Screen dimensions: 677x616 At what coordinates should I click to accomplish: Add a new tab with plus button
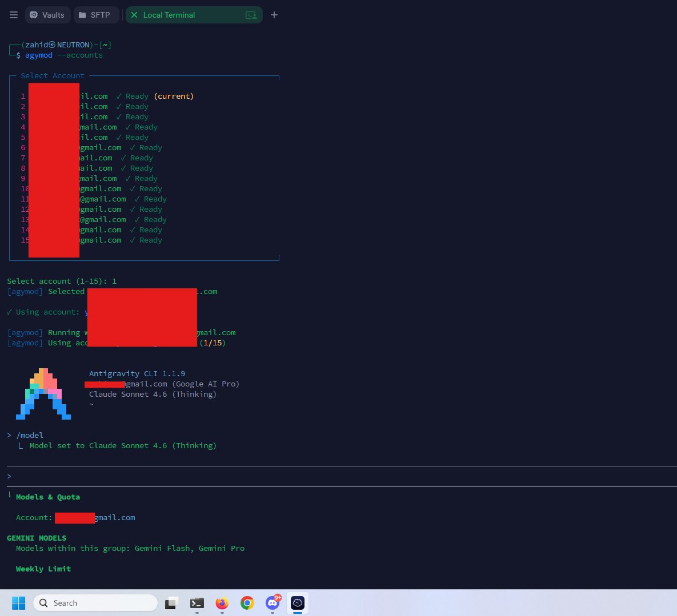[x=274, y=15]
